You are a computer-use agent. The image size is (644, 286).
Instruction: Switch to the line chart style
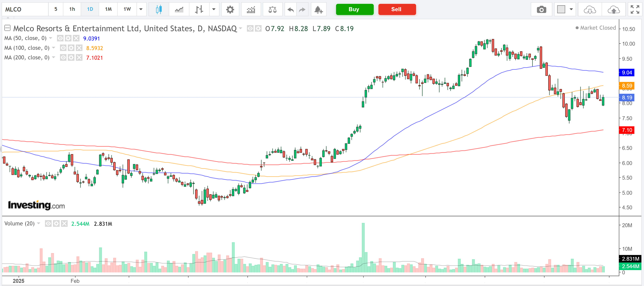coord(179,9)
